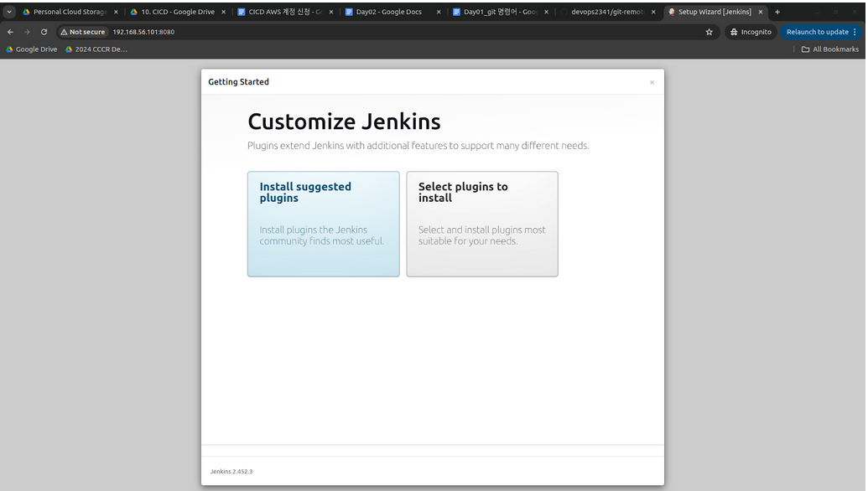Focus the address bar URL 192.168.56.101:8080
868x491 pixels.
tap(144, 32)
